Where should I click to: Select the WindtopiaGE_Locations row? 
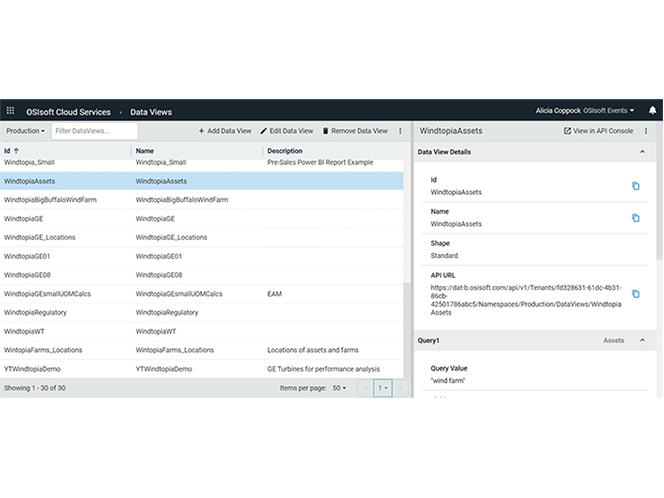click(x=202, y=237)
